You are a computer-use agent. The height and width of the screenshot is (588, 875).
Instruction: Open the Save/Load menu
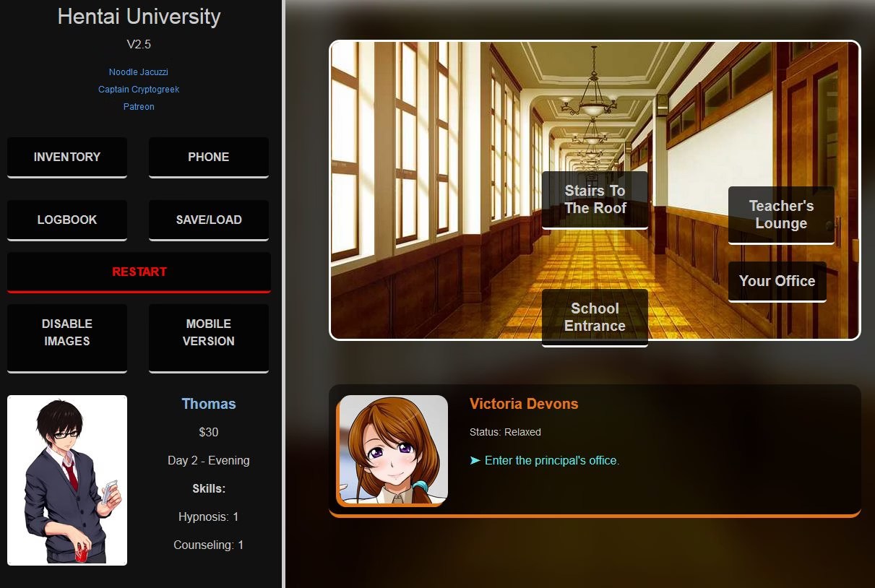[x=208, y=220]
